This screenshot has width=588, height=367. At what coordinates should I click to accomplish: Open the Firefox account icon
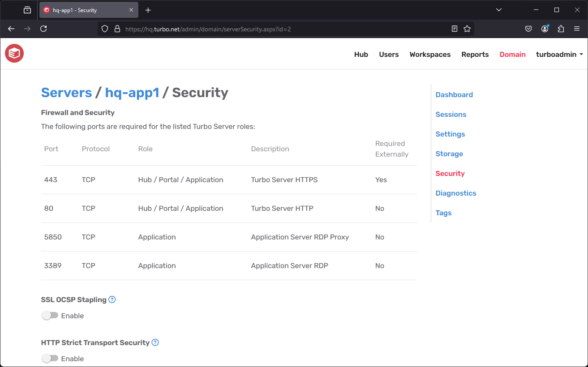(545, 28)
